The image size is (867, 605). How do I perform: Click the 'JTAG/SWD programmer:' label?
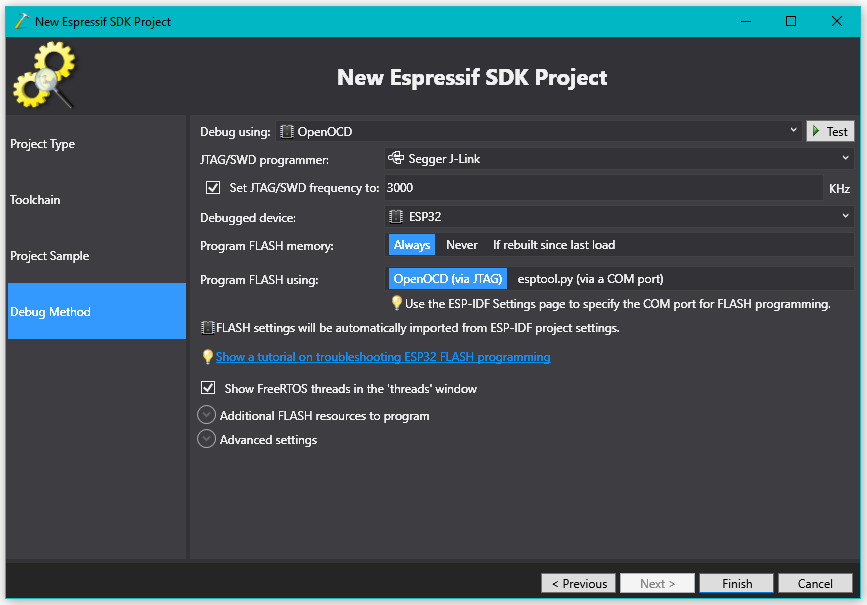tap(264, 160)
